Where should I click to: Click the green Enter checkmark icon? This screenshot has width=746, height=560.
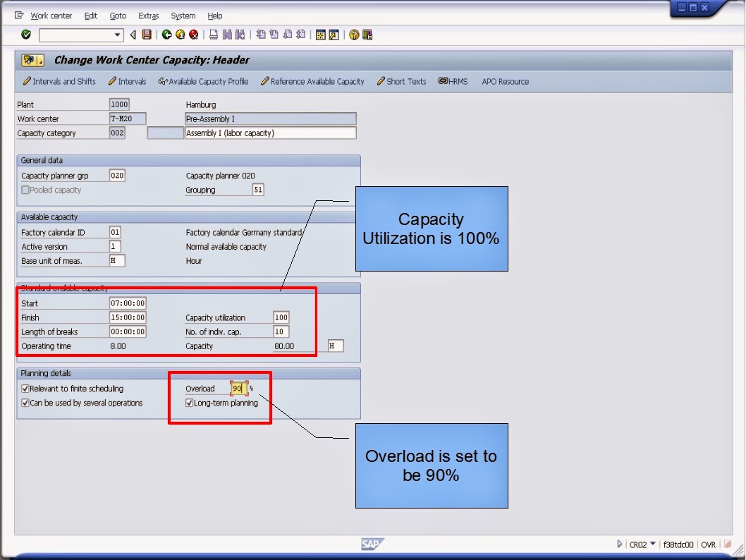26,33
